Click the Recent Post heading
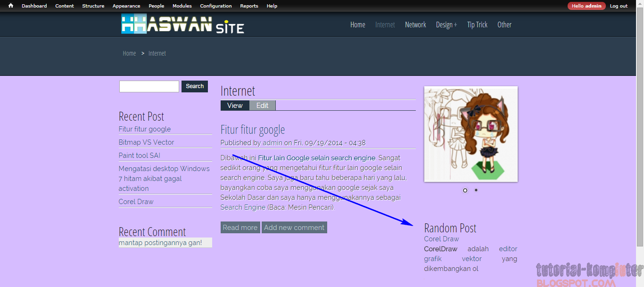 click(x=141, y=116)
